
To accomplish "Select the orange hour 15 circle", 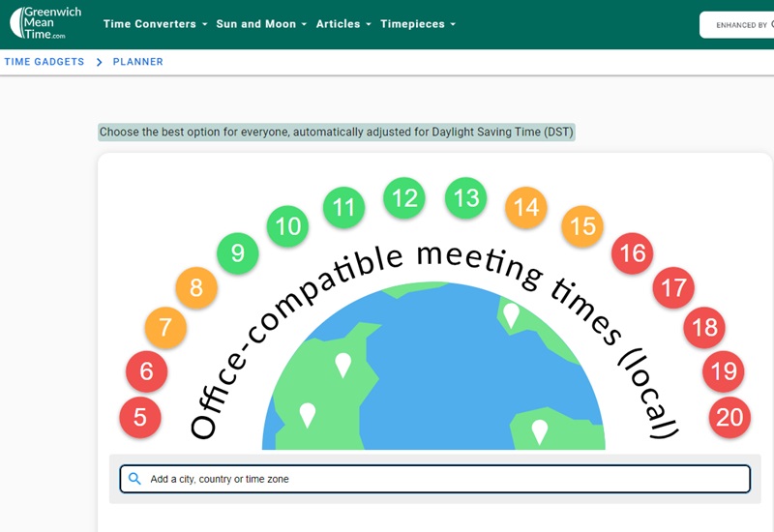I will [582, 226].
